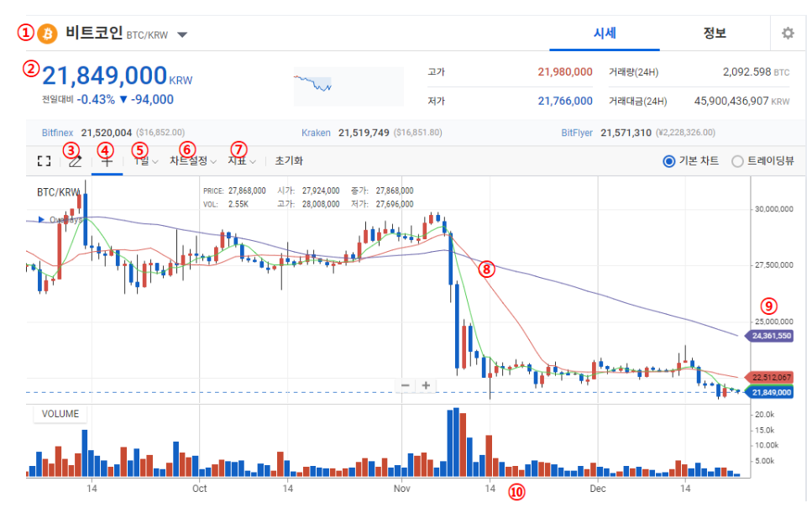Click the 21,849,000 current price axis marker

tap(772, 392)
